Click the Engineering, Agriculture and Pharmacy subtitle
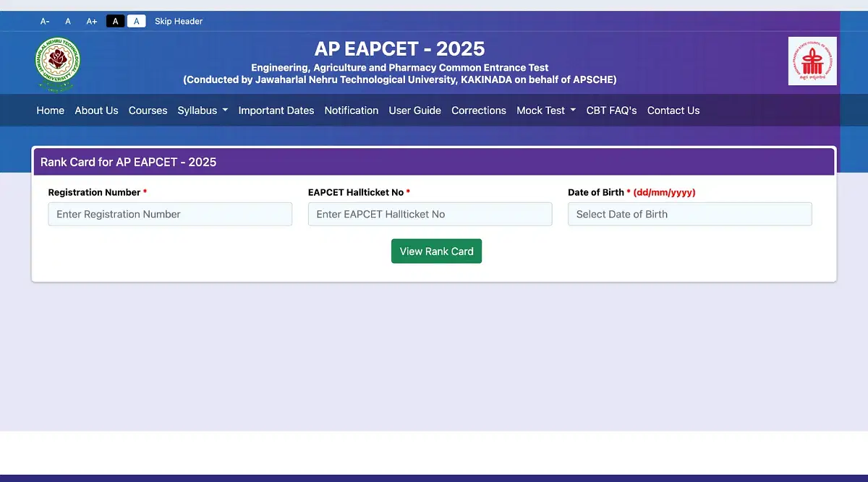The height and width of the screenshot is (482, 868). coord(400,67)
